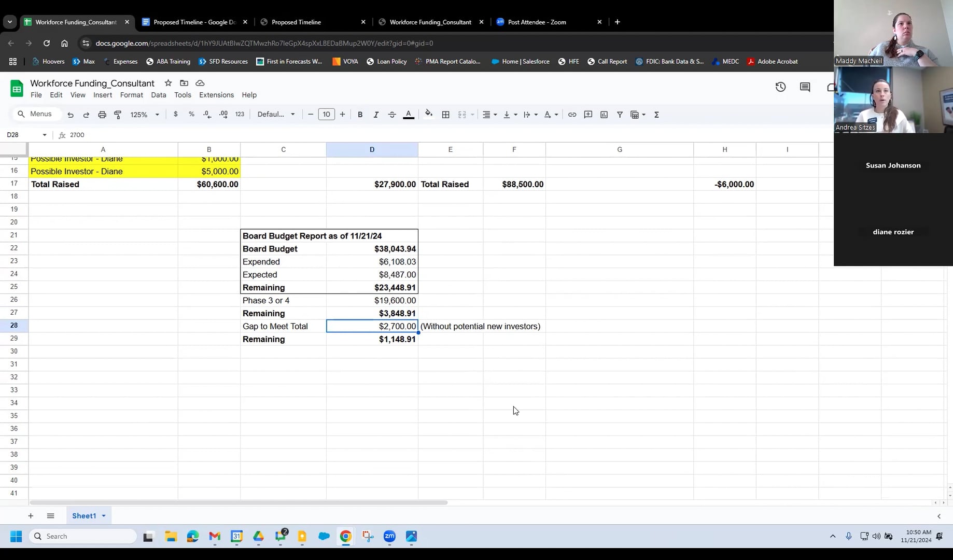953x560 pixels.
Task: Open version history clock icon
Action: coord(780,87)
